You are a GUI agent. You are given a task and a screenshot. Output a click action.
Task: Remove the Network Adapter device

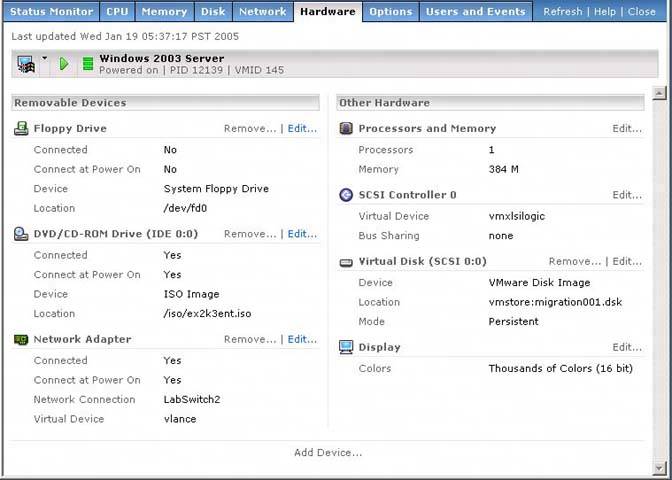click(x=249, y=339)
